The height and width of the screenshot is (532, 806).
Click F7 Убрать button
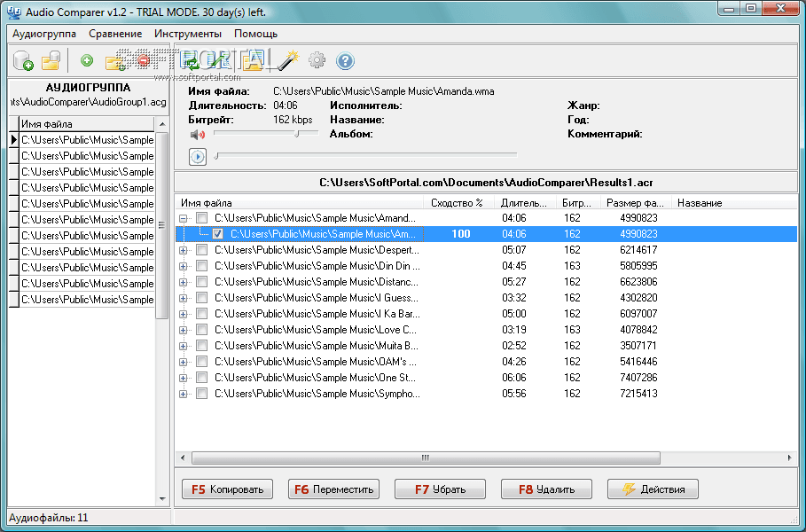440,489
